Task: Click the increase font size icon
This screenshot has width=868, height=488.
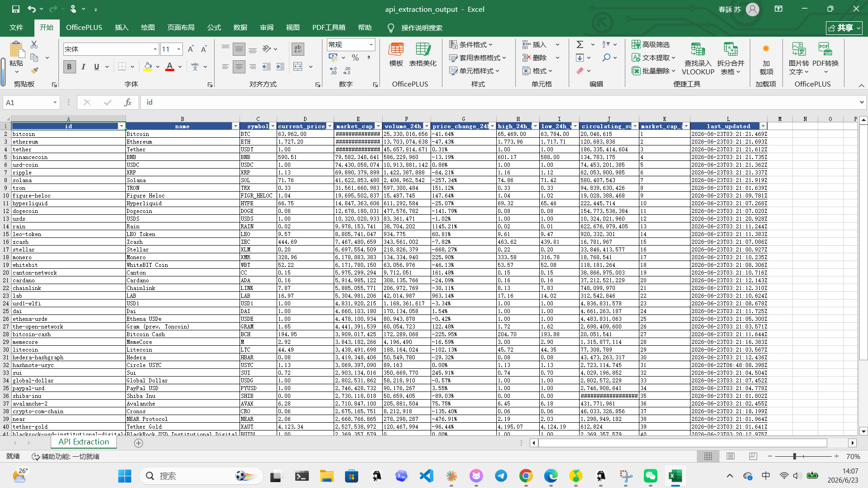Action: click(x=191, y=49)
